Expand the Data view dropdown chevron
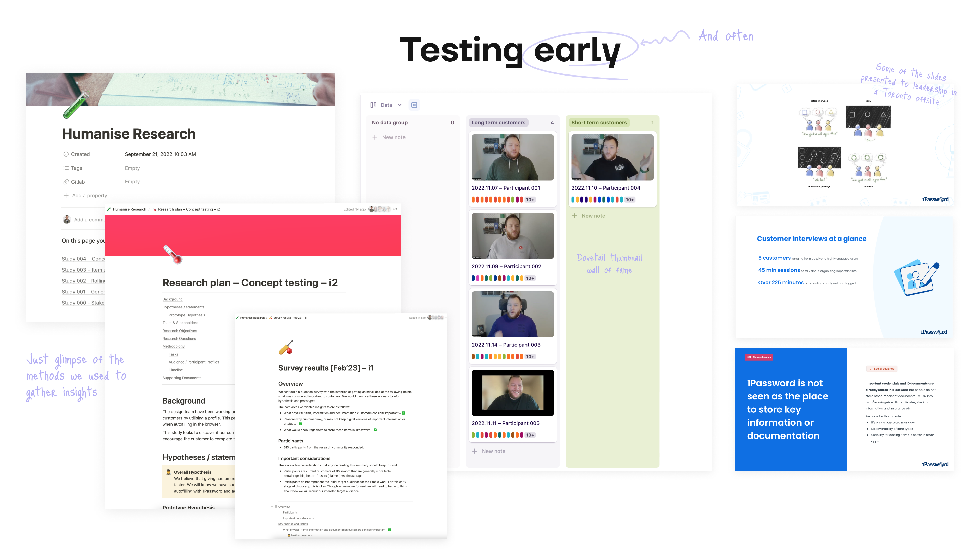 [399, 105]
